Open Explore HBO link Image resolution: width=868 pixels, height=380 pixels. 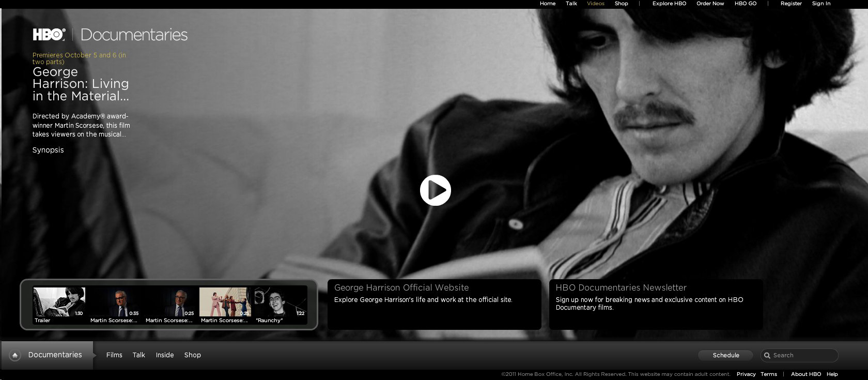tap(669, 4)
